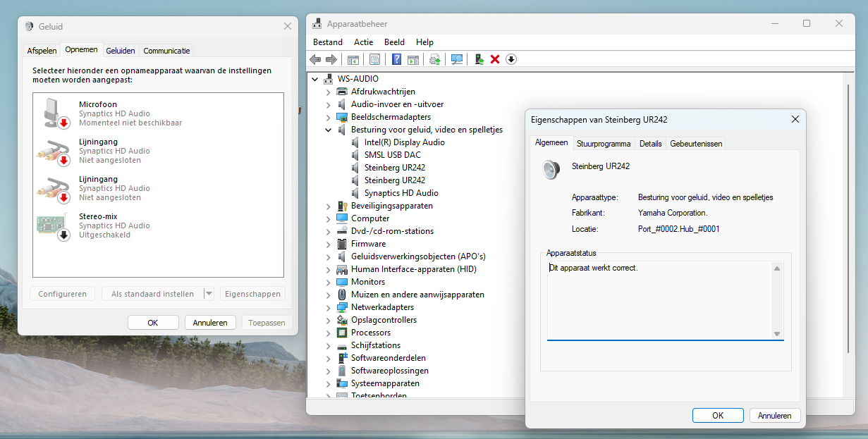The height and width of the screenshot is (439, 868).
Task: Expand the Softwareonderdelen category
Action: [x=329, y=358]
